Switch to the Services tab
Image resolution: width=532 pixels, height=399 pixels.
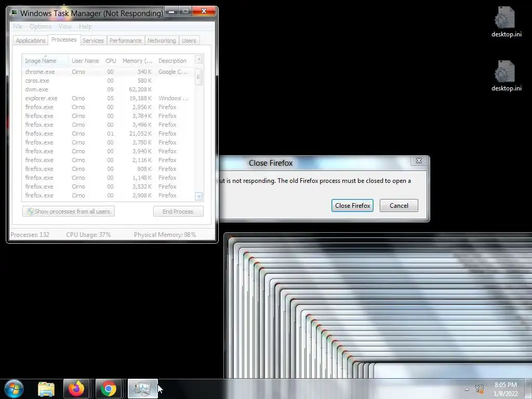[x=93, y=41]
